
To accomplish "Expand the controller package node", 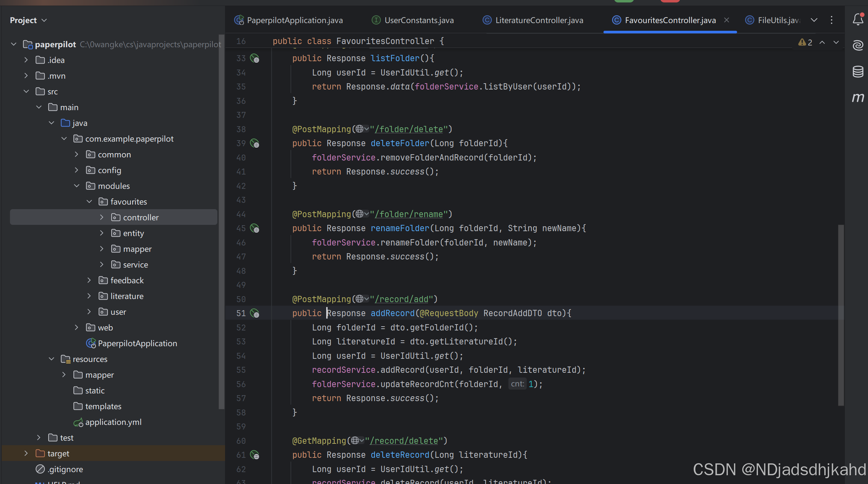I will click(101, 218).
